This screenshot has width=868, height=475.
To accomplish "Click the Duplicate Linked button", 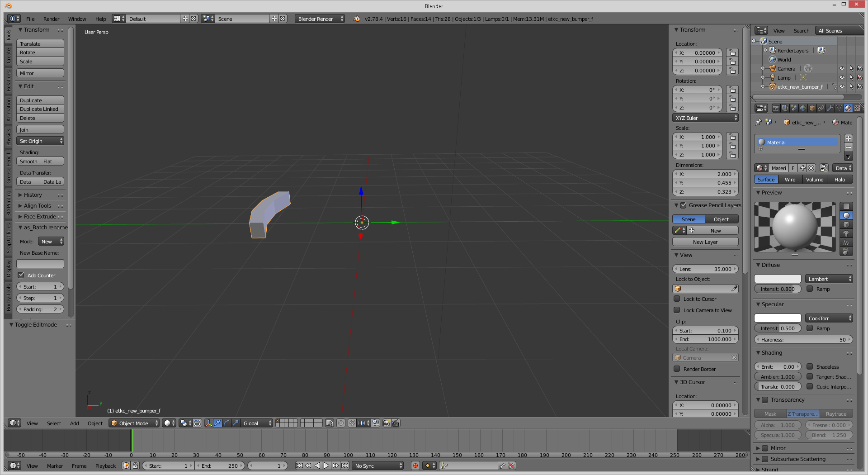I will point(40,109).
